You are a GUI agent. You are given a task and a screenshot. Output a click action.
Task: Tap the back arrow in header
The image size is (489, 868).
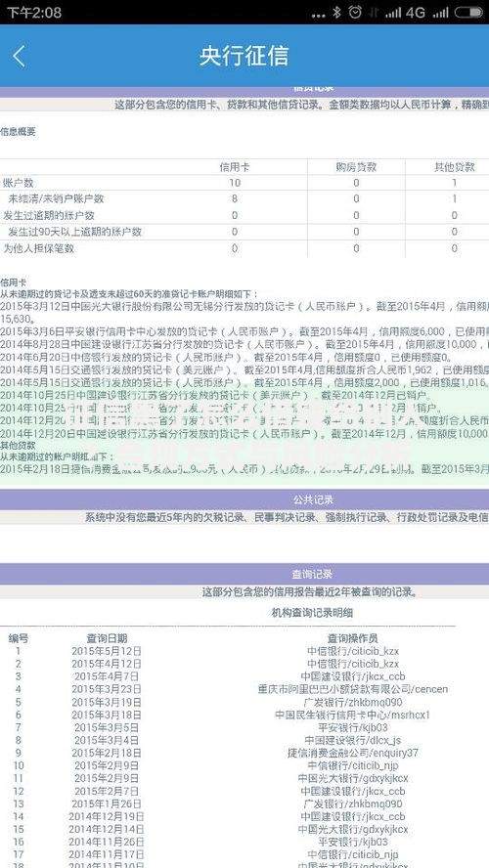(20, 57)
